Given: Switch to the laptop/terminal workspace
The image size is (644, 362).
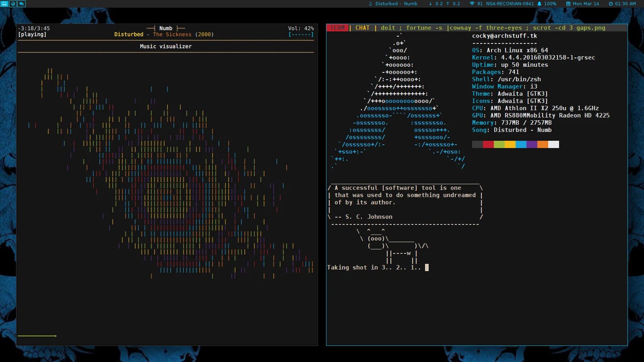Looking at the screenshot, I should [x=4, y=4].
